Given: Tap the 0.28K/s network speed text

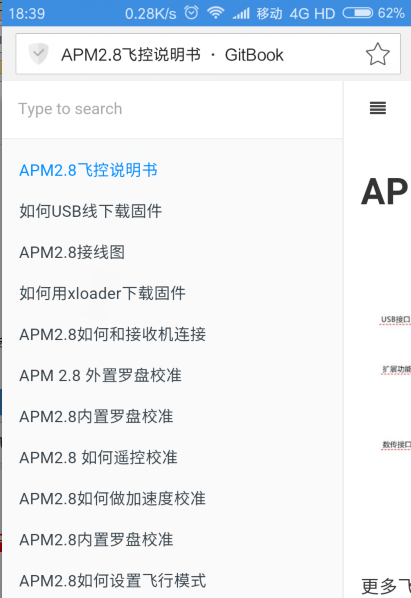Looking at the screenshot, I should coord(151,14).
